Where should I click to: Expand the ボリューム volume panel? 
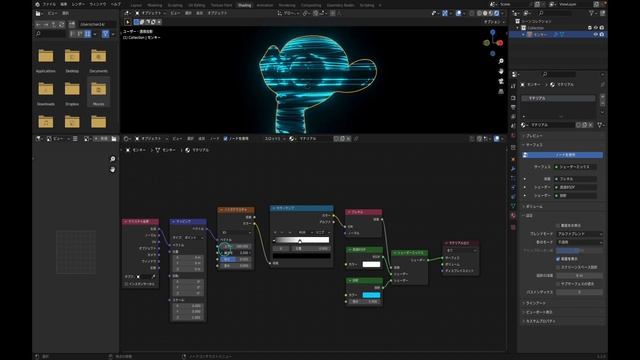point(534,207)
